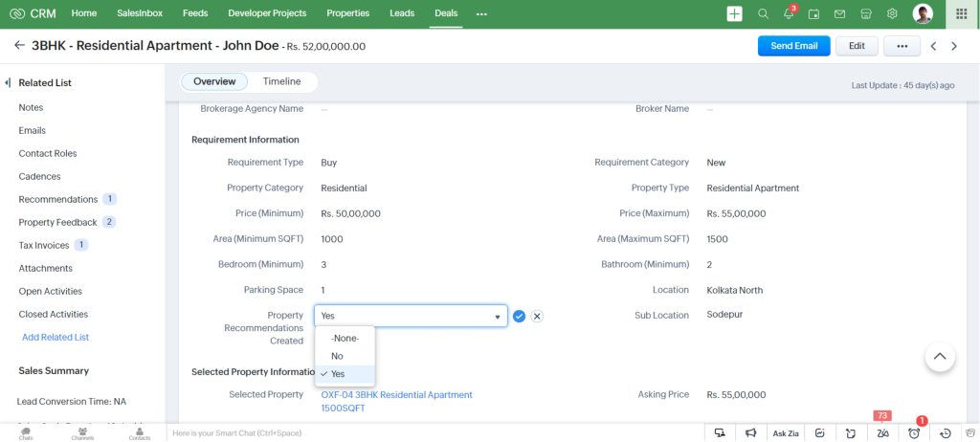This screenshot has height=442, width=980.
Task: Open the calendar icon in header
Action: click(814, 13)
